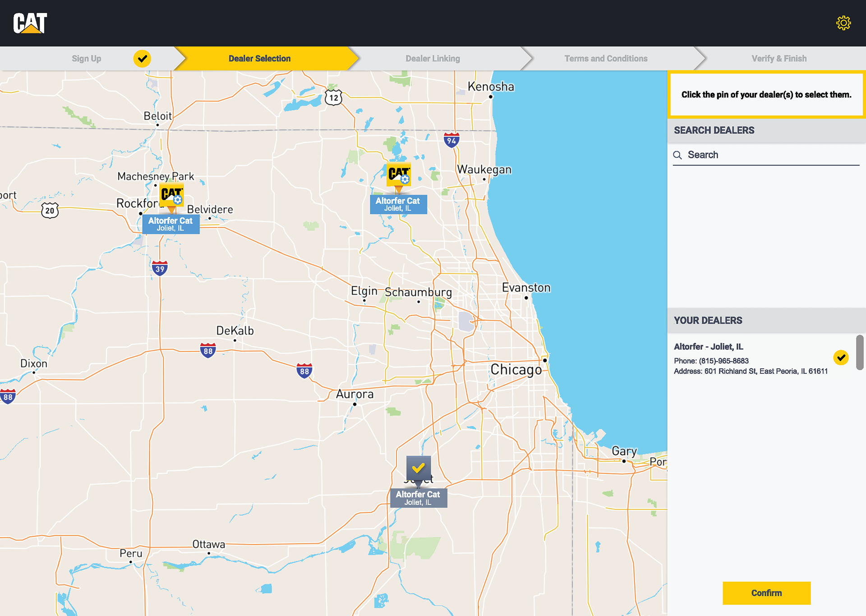Click the Altorfer Cat label below Waukegan pin
Image resolution: width=866 pixels, height=616 pixels.
pos(398,204)
